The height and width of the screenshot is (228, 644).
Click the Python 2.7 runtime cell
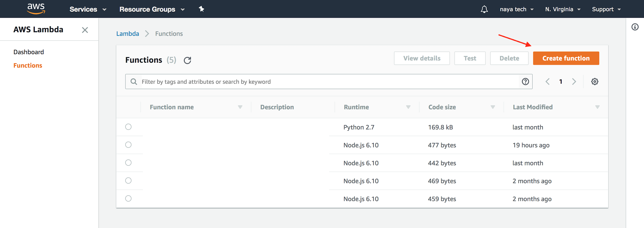pos(359,127)
